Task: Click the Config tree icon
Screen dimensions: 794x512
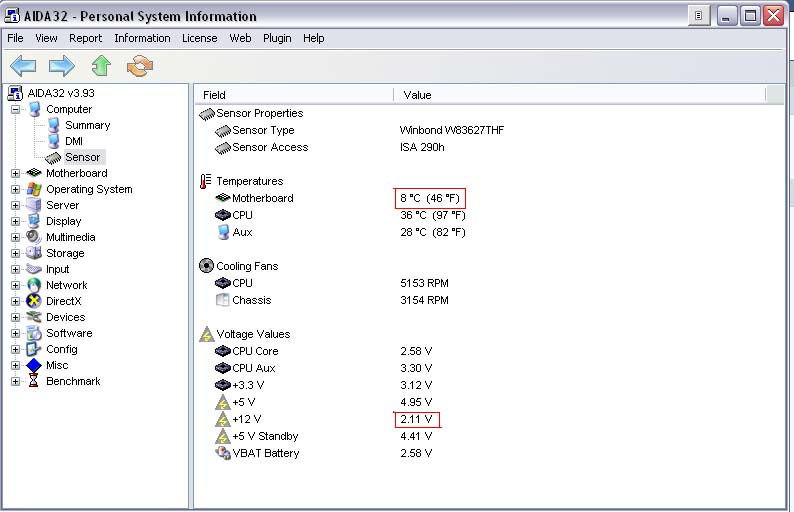Action: tap(33, 349)
